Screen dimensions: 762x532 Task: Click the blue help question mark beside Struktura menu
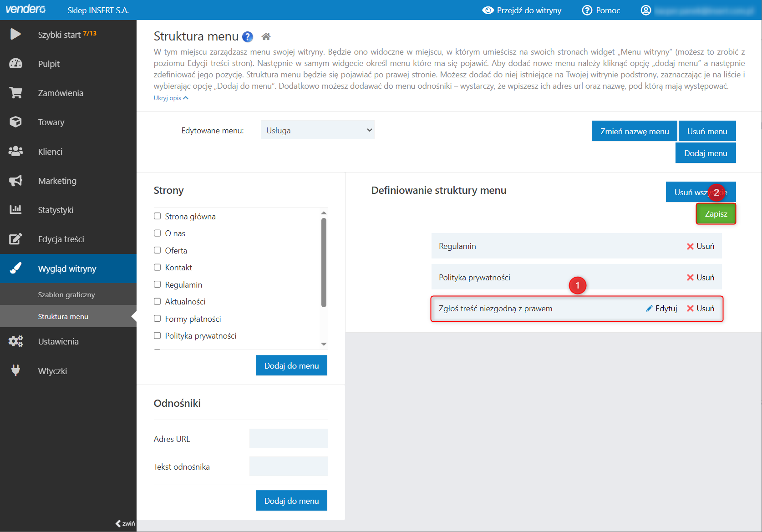point(248,37)
